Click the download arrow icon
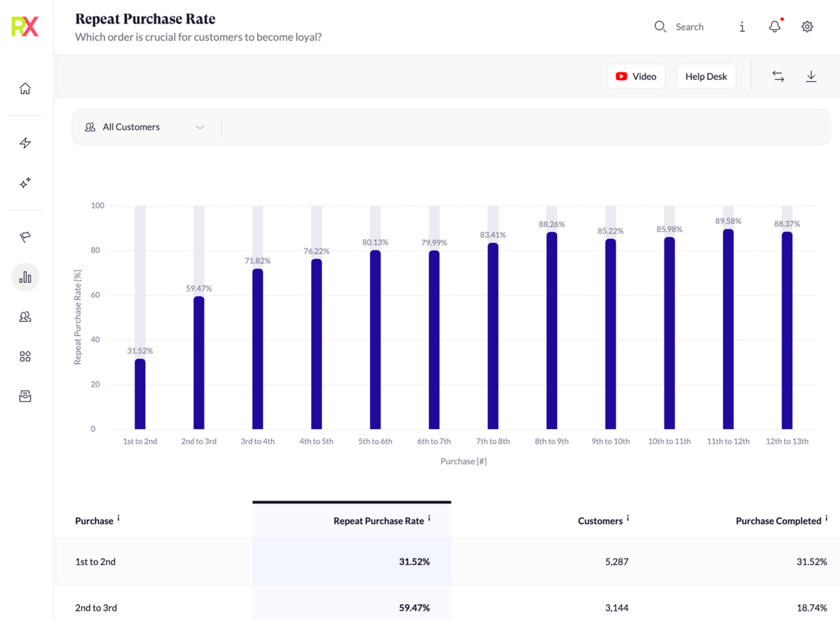 (x=811, y=77)
